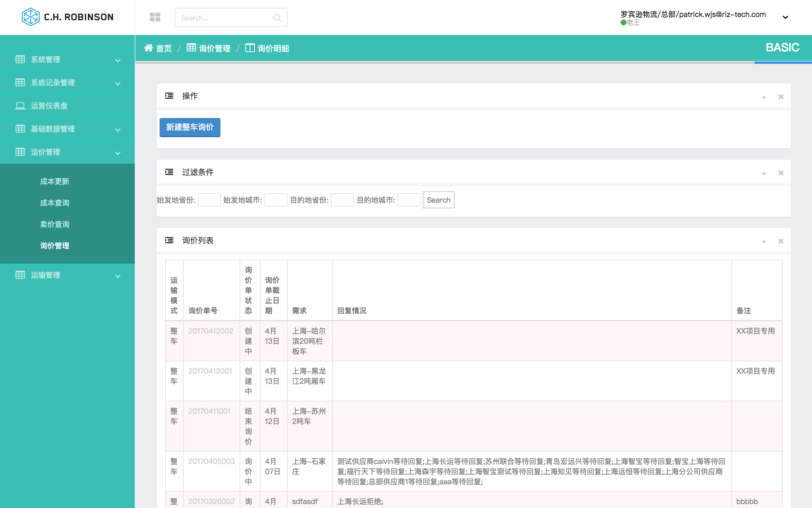The width and height of the screenshot is (812, 508).
Task: Go to 首页 breadcrumb link
Action: (x=164, y=48)
